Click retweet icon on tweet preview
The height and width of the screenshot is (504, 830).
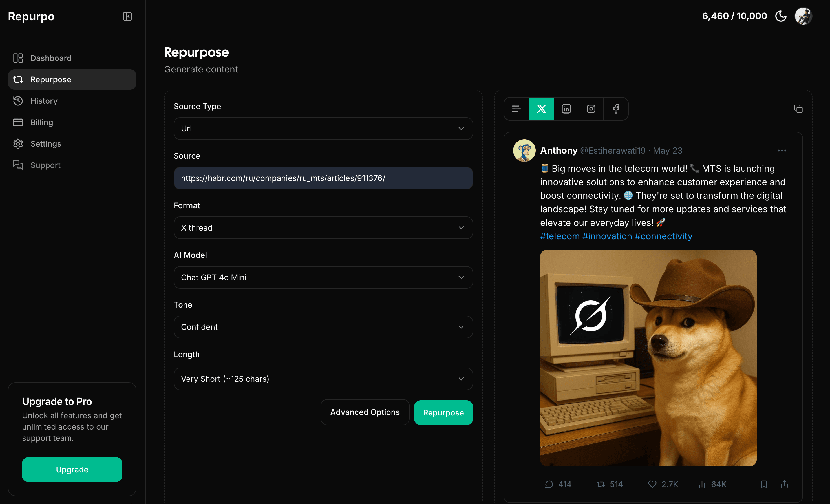tap(601, 484)
